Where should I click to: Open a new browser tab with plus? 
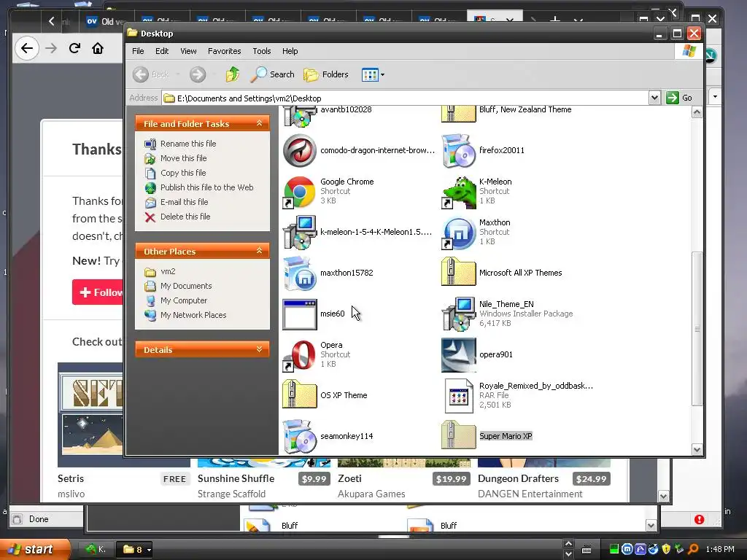554,20
